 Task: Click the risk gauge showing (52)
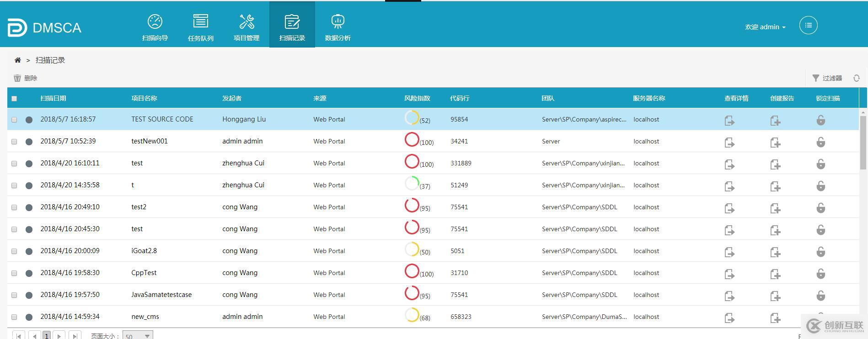click(x=412, y=117)
